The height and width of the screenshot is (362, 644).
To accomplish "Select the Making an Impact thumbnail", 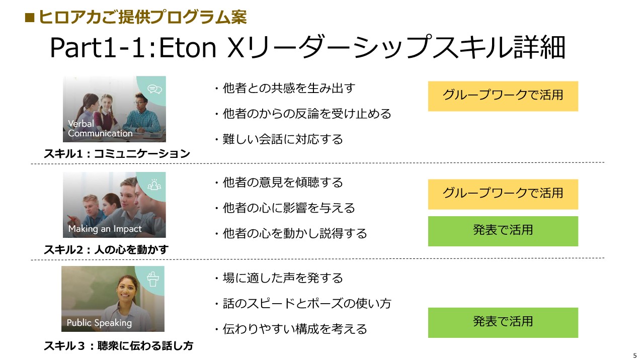I will tap(114, 205).
